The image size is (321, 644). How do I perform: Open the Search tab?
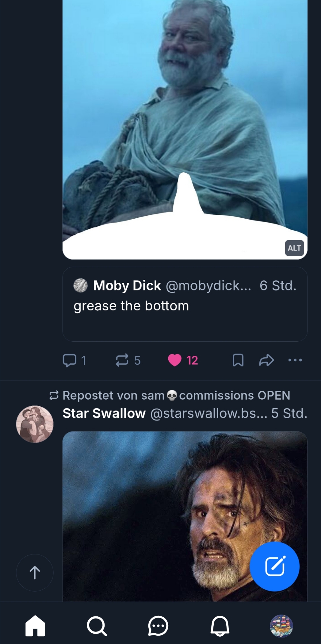[x=96, y=626]
